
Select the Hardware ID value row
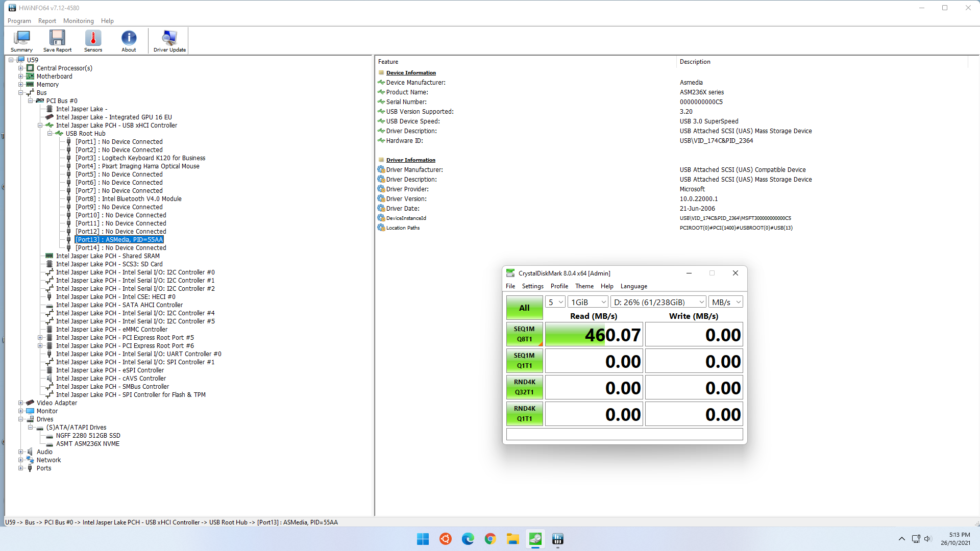[716, 141]
